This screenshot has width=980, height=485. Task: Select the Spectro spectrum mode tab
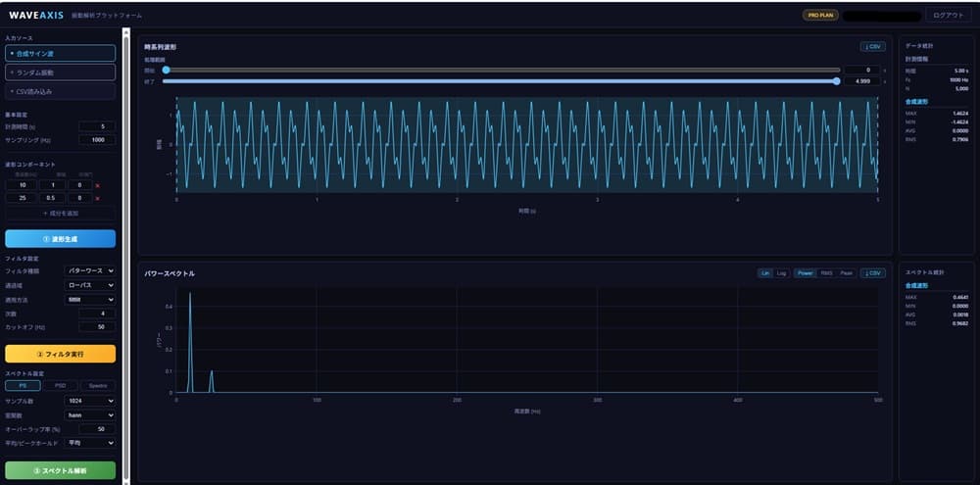coord(97,386)
